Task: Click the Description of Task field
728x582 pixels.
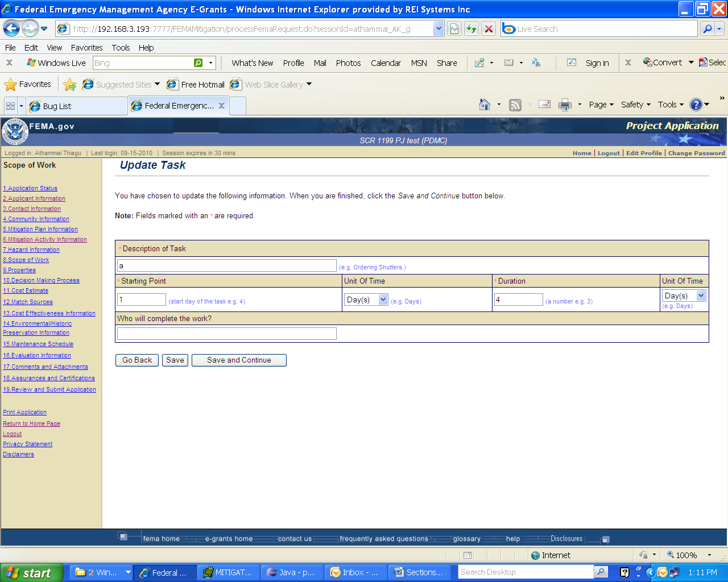Action: pyautogui.click(x=227, y=265)
